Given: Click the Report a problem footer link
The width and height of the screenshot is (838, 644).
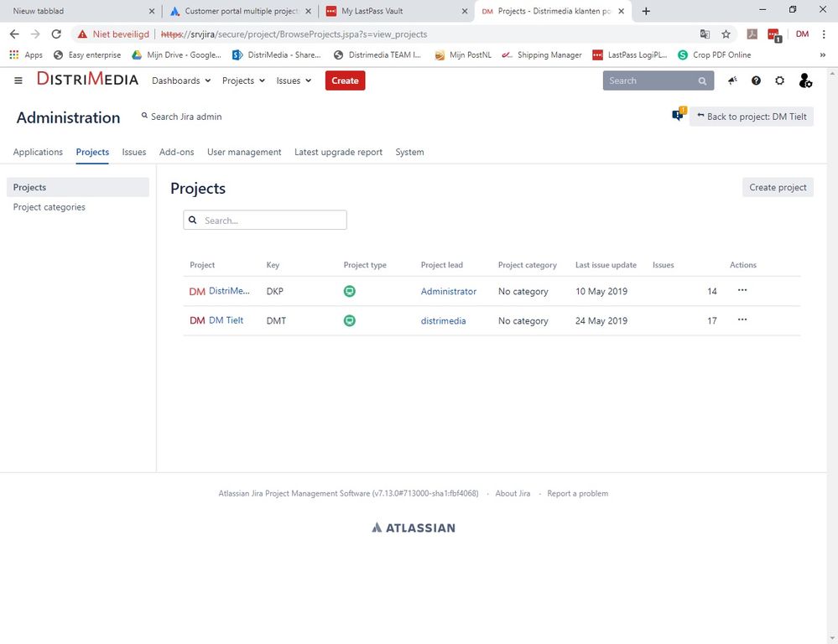Looking at the screenshot, I should (577, 493).
